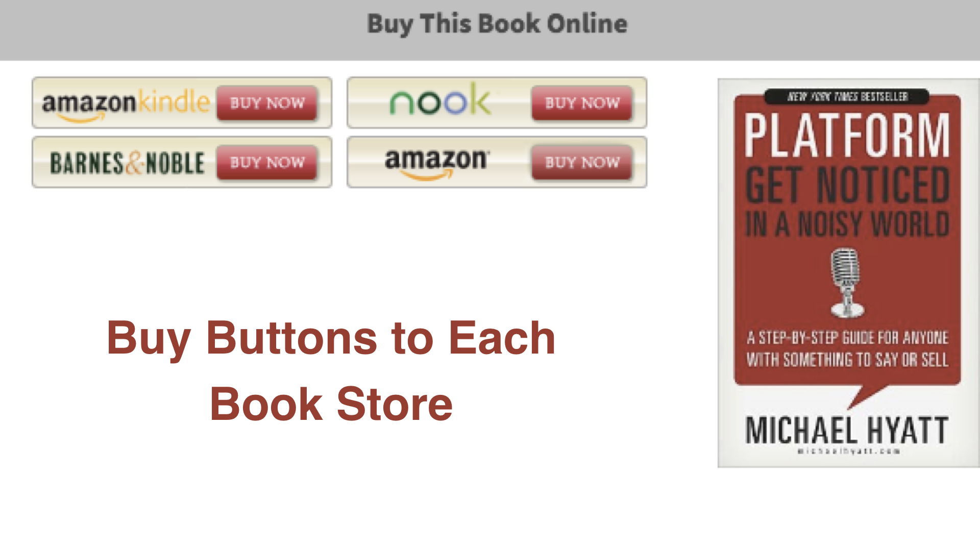Click Buy Now next to Amazon Kindle
The width and height of the screenshot is (980, 551).
[x=267, y=103]
